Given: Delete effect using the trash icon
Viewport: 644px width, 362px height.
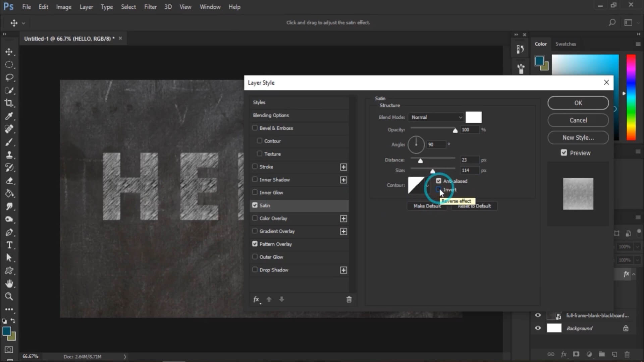Looking at the screenshot, I should (x=349, y=299).
